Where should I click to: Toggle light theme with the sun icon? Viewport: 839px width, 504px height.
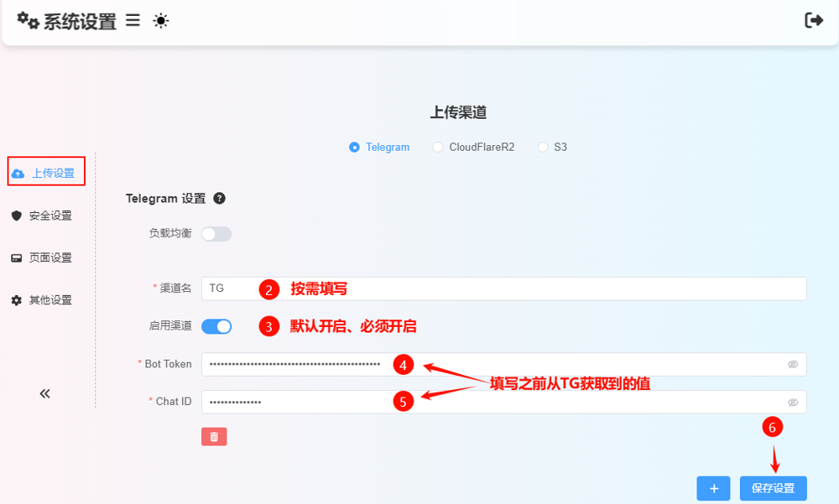[x=161, y=21]
